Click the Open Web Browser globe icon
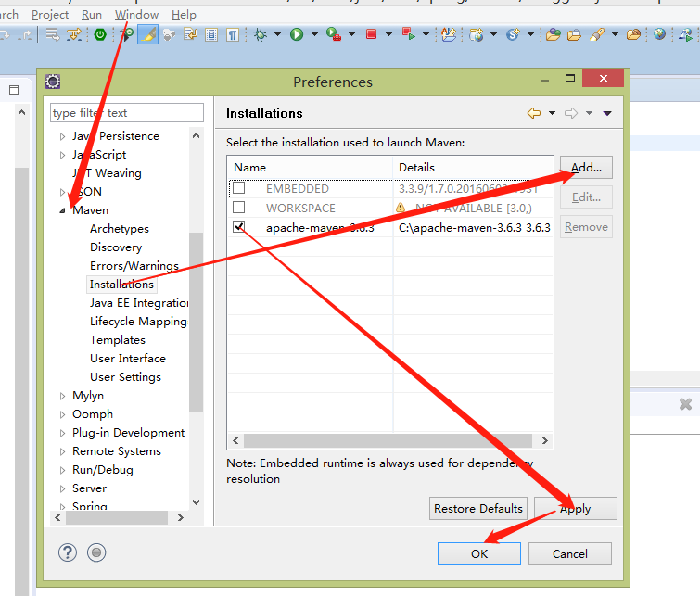 click(x=659, y=34)
